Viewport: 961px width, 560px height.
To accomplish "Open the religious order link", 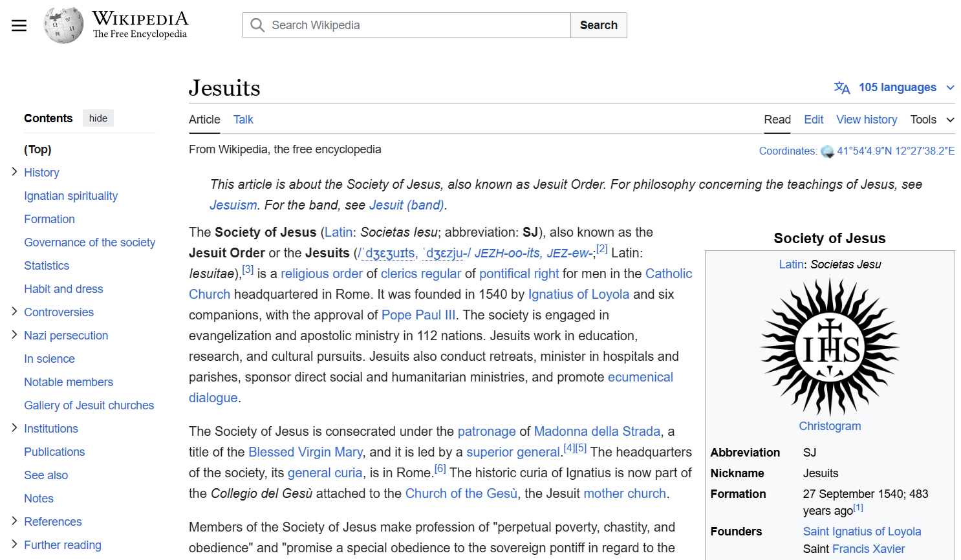I will (321, 274).
